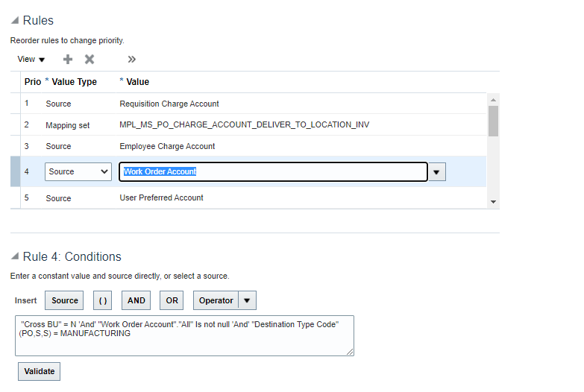Click the rules table scroll up arrow

pyautogui.click(x=493, y=100)
